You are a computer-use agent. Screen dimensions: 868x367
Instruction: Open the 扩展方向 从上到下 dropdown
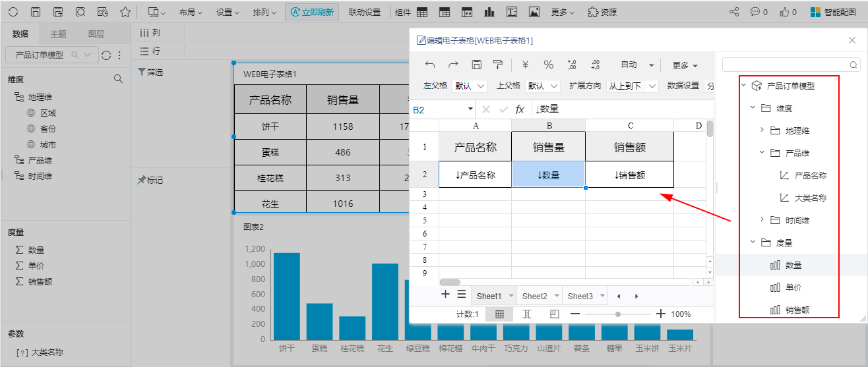[633, 86]
